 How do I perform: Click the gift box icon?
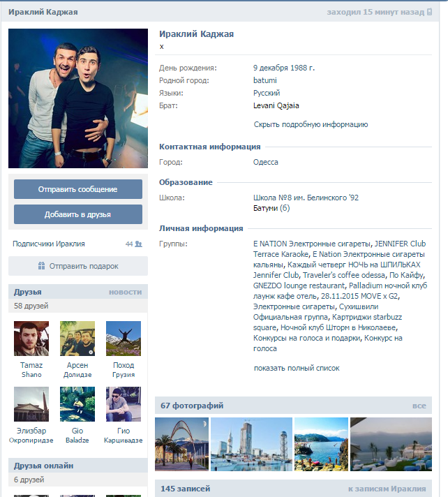coord(41,266)
